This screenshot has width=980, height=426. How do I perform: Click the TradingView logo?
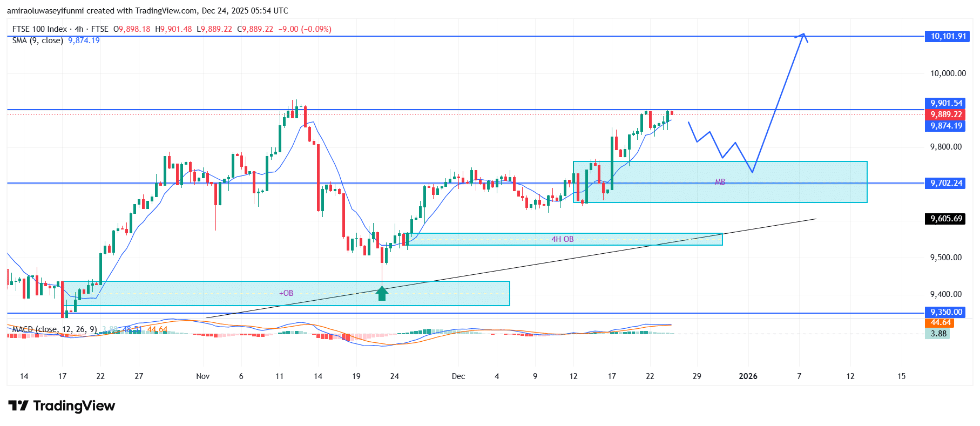point(62,405)
